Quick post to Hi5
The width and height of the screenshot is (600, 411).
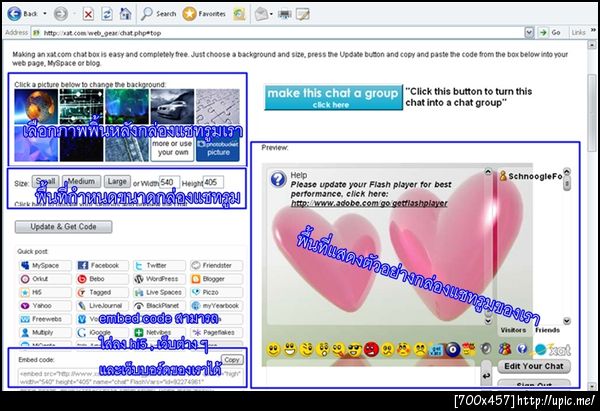tap(45, 292)
